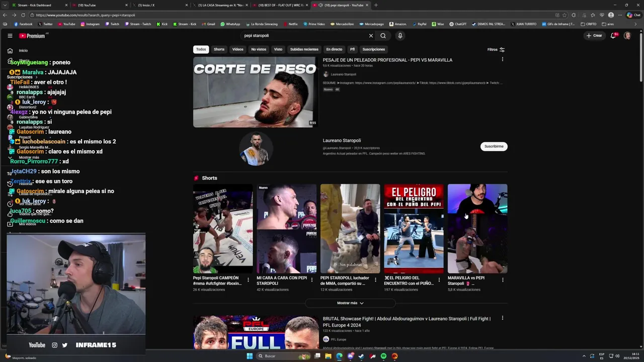Open EL PELIGRO DEL ENCUENTRO short title
Screen dimensions: 644x362
pyautogui.click(x=409, y=281)
